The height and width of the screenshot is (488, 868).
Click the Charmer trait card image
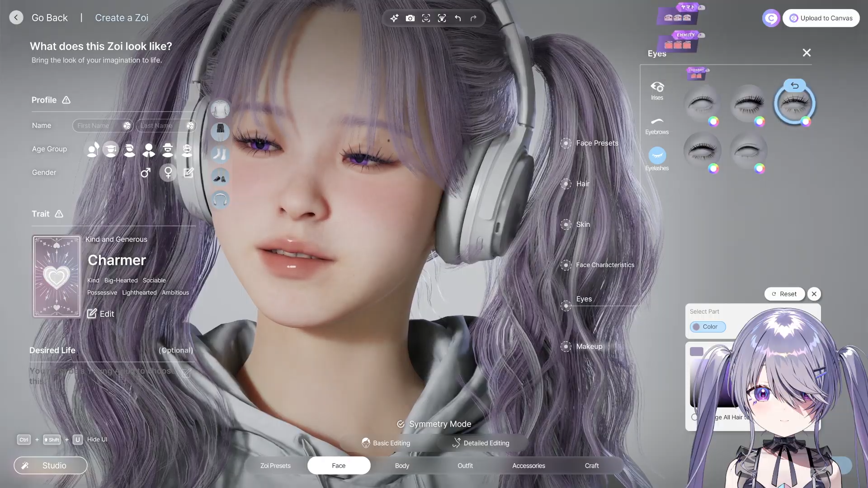57,276
